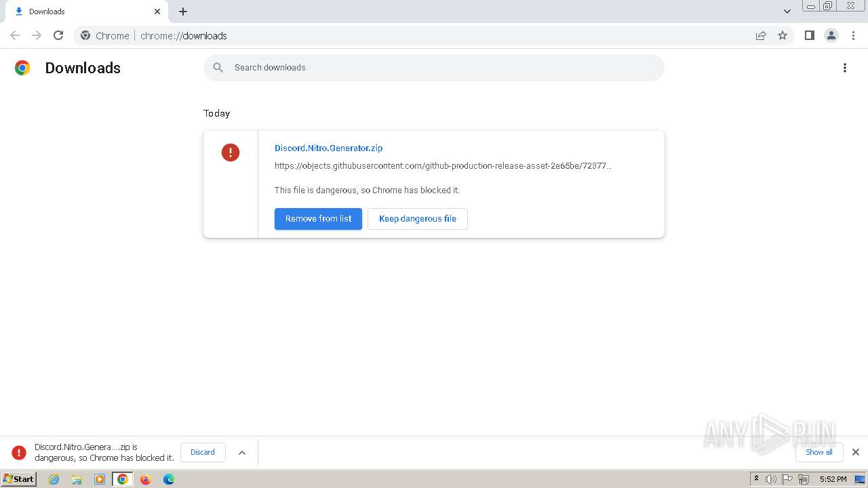Open the Discord.Nitro.Generator.zip link
868x488 pixels.
click(328, 148)
